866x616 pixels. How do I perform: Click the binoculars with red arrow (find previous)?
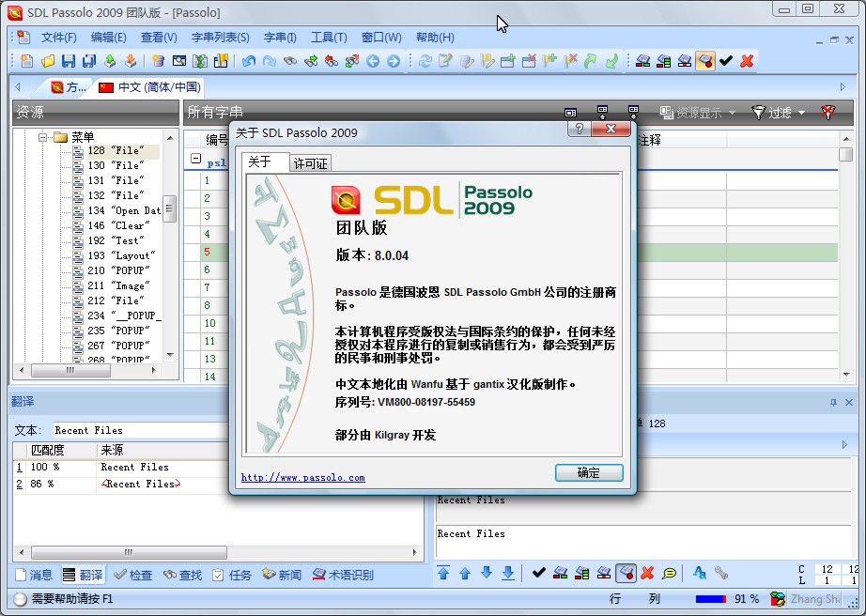(x=332, y=61)
